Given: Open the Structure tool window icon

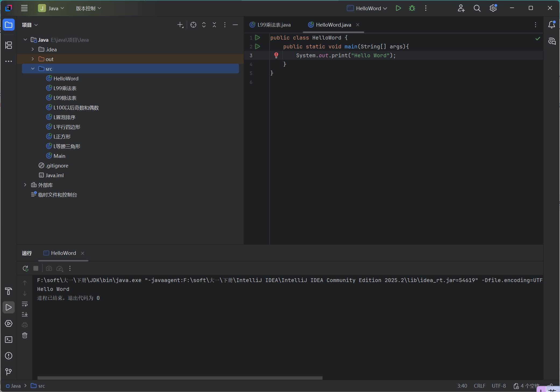Looking at the screenshot, I should pyautogui.click(x=9, y=45).
